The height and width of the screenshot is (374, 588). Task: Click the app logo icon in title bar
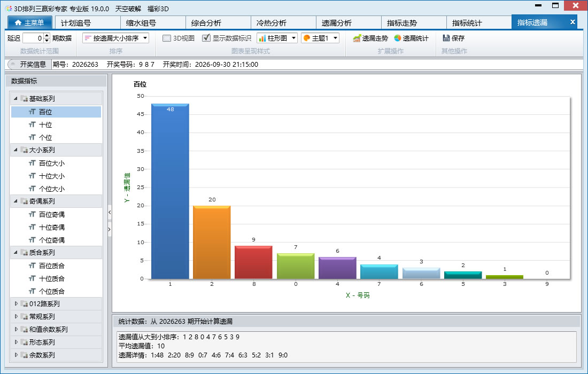click(9, 8)
